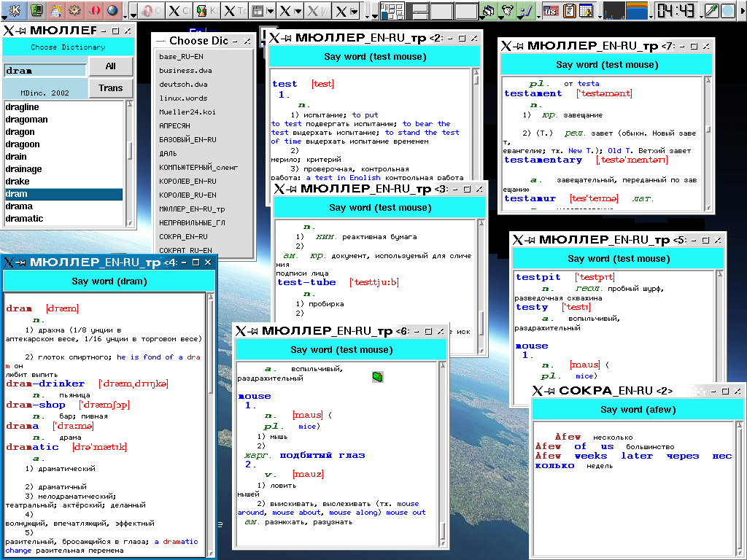Open the dropdown on the last X taskbar group
747x560 pixels.
354,11
